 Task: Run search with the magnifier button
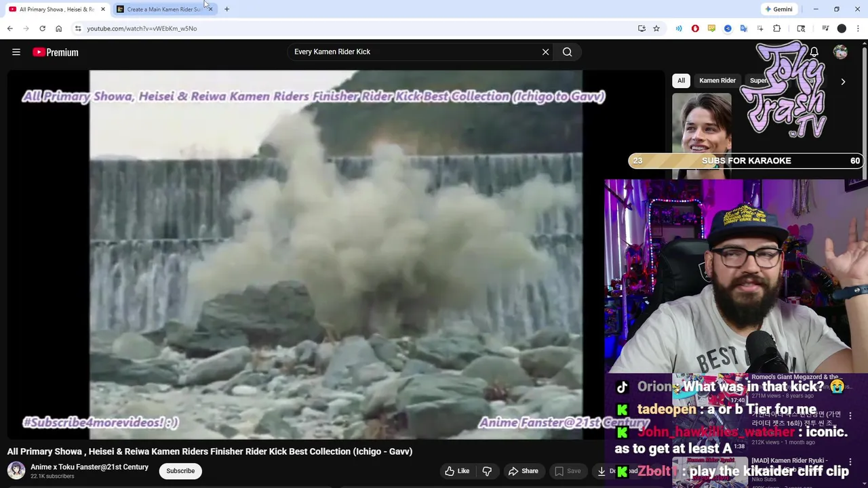[568, 52]
